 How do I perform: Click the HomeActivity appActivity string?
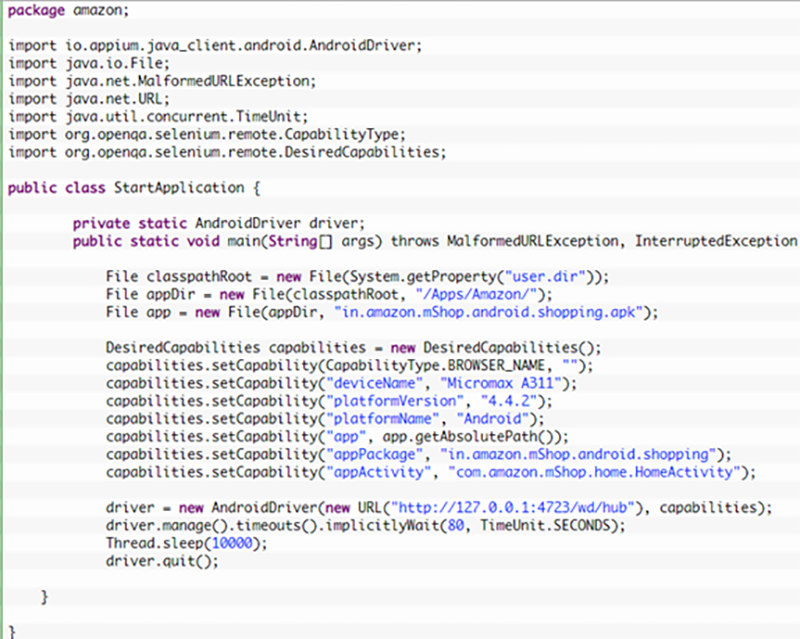[x=594, y=472]
